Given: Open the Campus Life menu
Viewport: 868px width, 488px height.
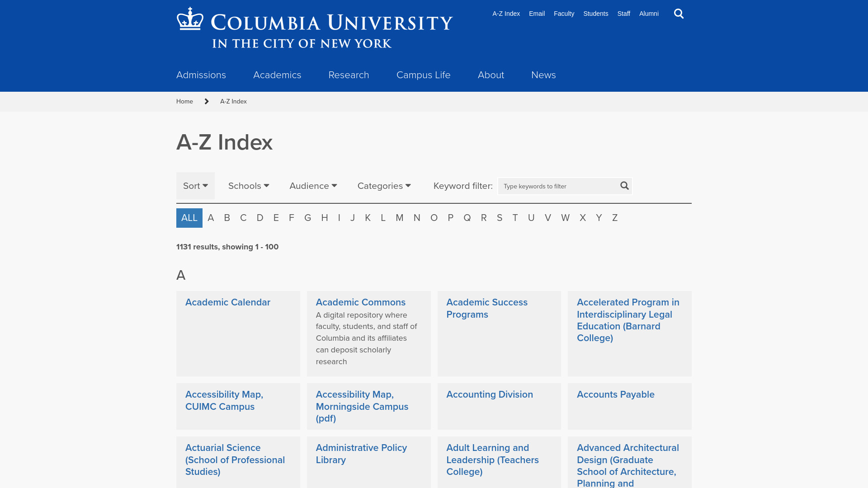Looking at the screenshot, I should [424, 75].
